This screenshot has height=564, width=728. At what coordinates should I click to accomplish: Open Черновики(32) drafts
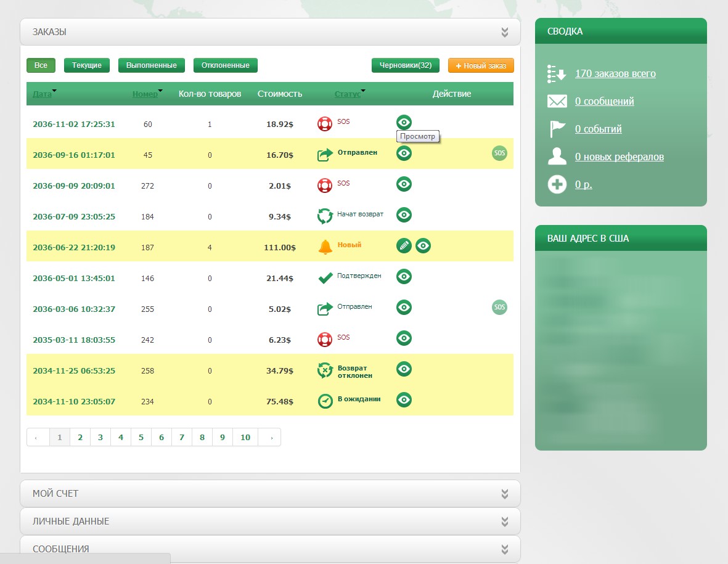406,65
